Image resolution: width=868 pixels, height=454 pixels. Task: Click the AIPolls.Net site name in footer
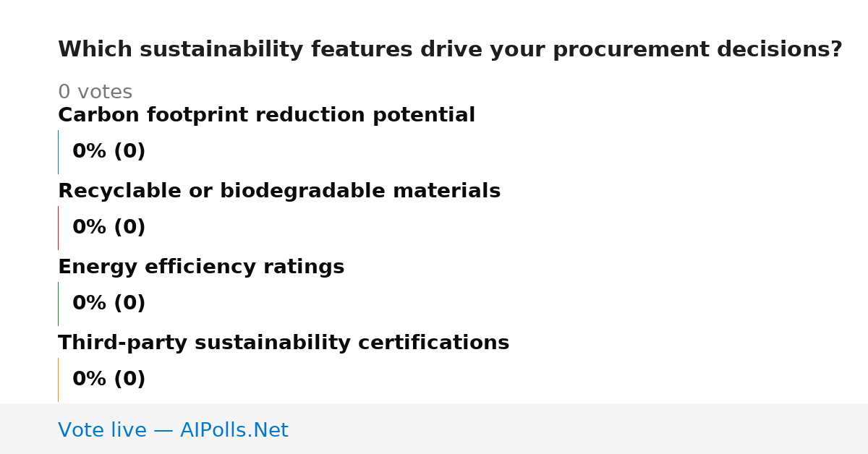pyautogui.click(x=234, y=431)
